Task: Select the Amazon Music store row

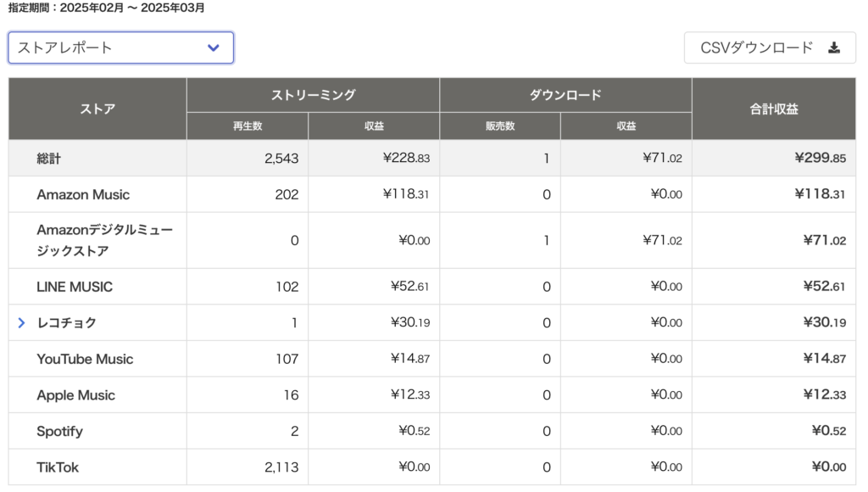Action: pos(431,194)
